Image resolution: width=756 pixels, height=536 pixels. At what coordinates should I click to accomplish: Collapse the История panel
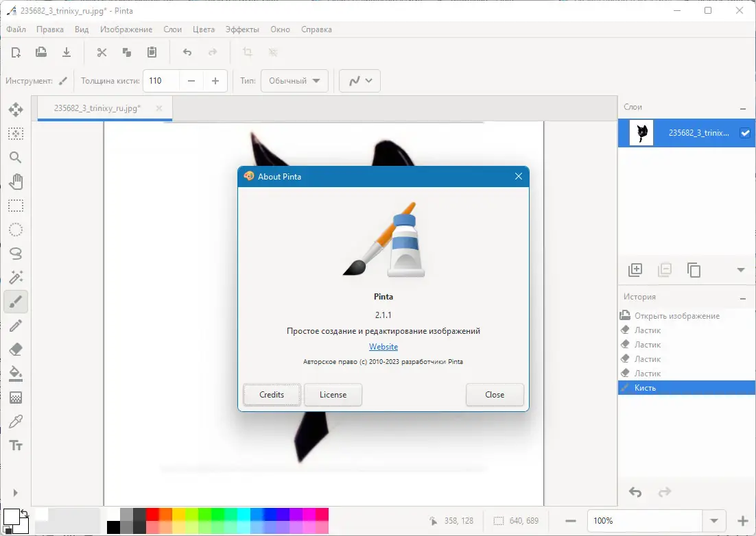click(743, 297)
